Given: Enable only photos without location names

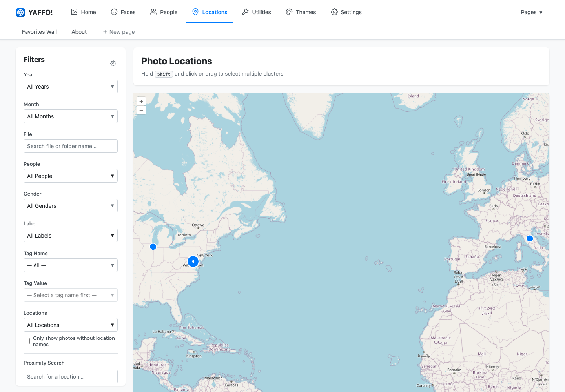Looking at the screenshot, I should pyautogui.click(x=27, y=341).
